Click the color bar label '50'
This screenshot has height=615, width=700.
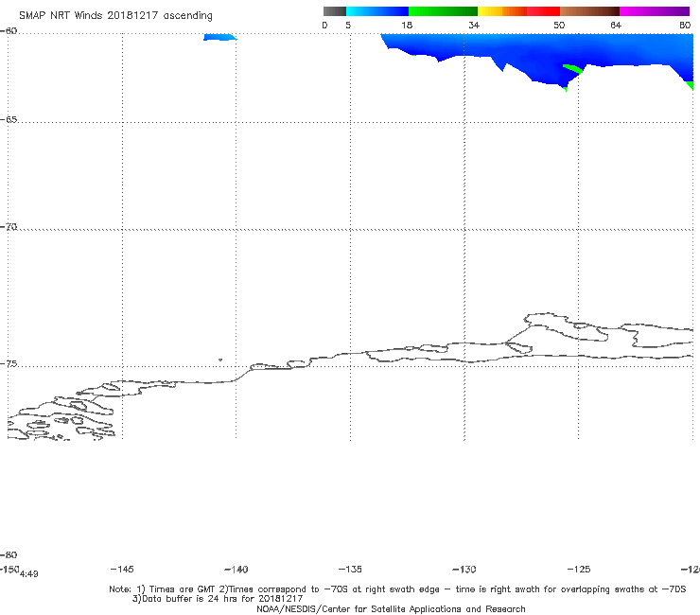pyautogui.click(x=559, y=25)
